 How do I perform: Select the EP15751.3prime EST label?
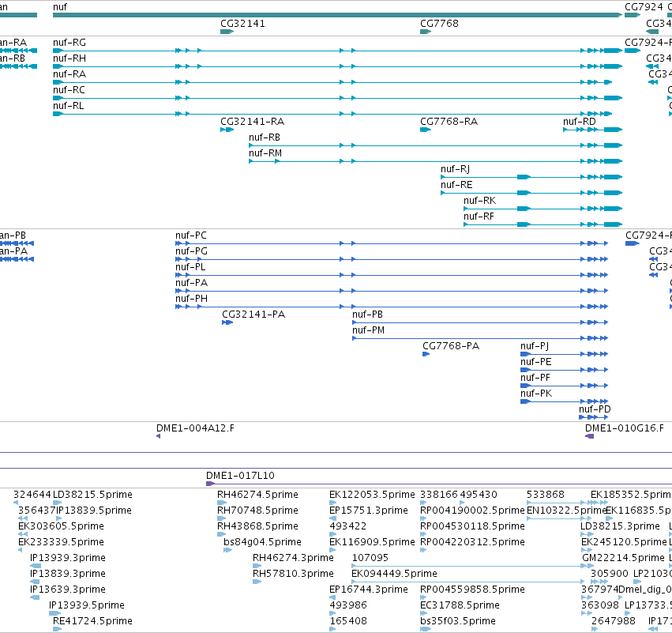(x=369, y=511)
